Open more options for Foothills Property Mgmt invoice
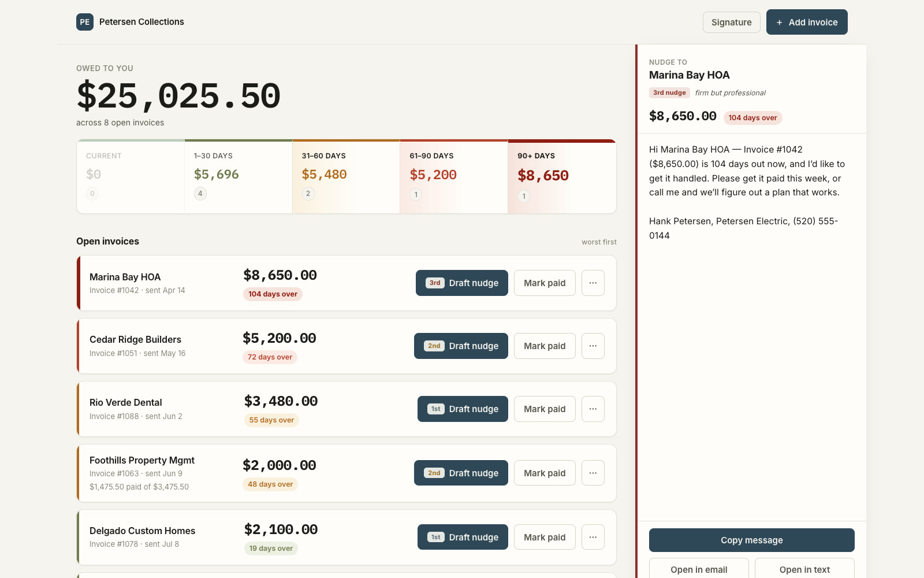924x578 pixels. pyautogui.click(x=593, y=473)
